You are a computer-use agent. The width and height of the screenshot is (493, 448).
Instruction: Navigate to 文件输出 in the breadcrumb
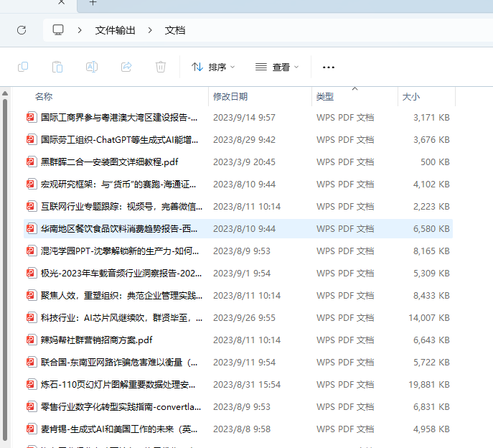coord(115,30)
